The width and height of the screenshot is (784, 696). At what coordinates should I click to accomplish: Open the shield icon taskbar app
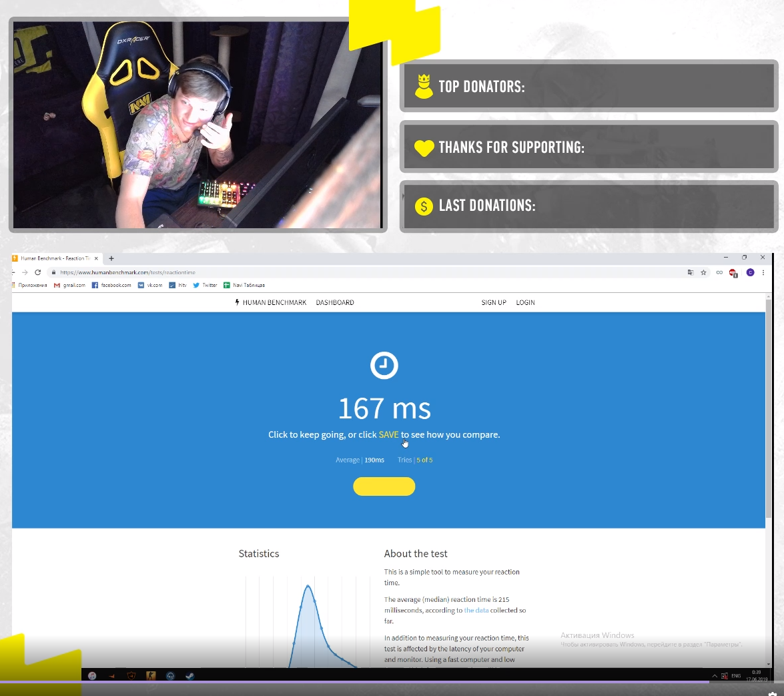click(x=131, y=676)
